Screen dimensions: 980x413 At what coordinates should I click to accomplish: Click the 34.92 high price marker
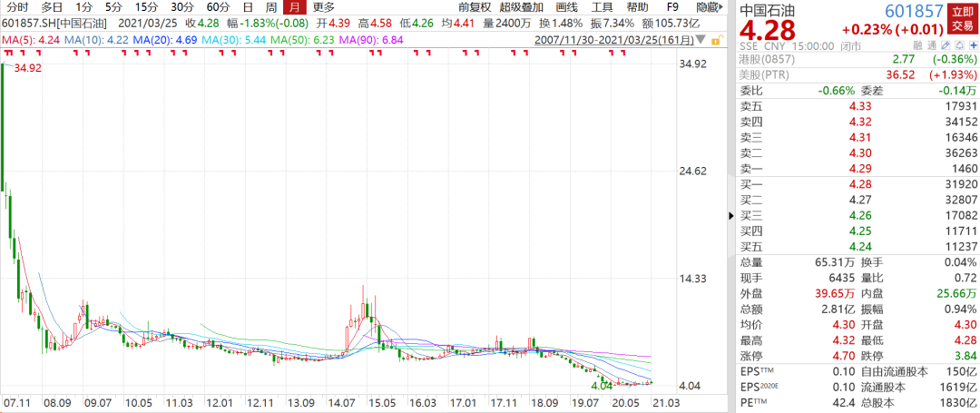pyautogui.click(x=27, y=68)
